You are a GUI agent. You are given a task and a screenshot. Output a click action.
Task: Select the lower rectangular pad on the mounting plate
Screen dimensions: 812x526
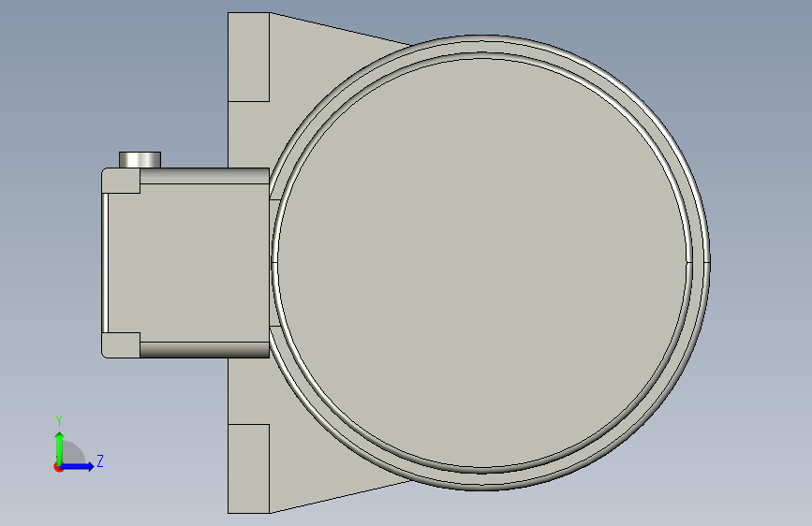click(248, 469)
